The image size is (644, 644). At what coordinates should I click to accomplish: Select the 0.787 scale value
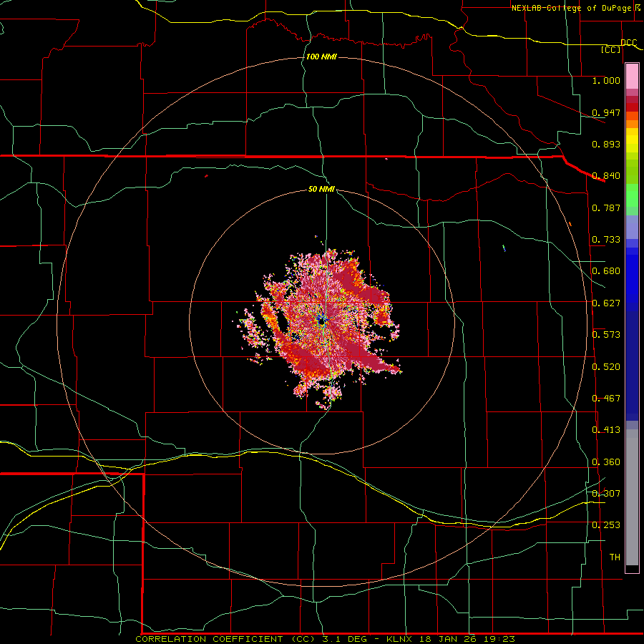click(606, 208)
